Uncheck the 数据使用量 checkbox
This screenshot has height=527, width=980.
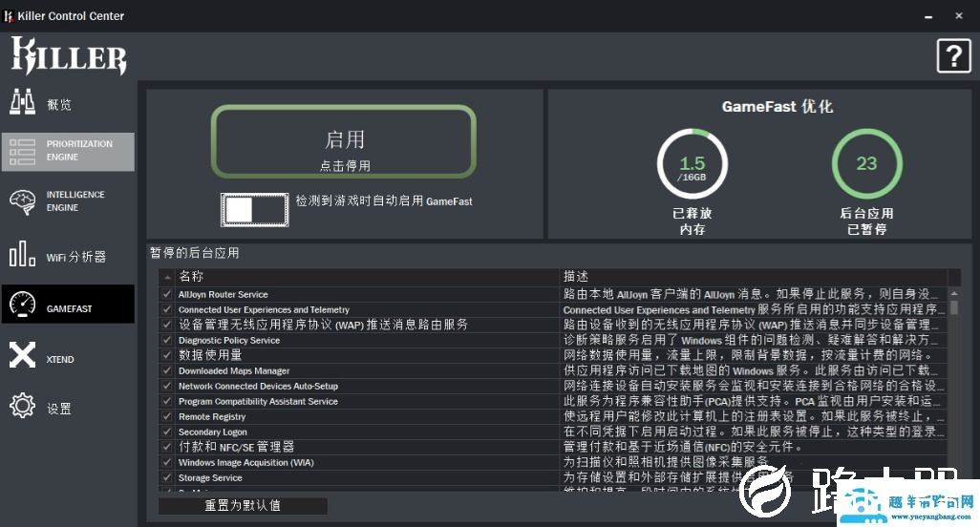point(167,355)
